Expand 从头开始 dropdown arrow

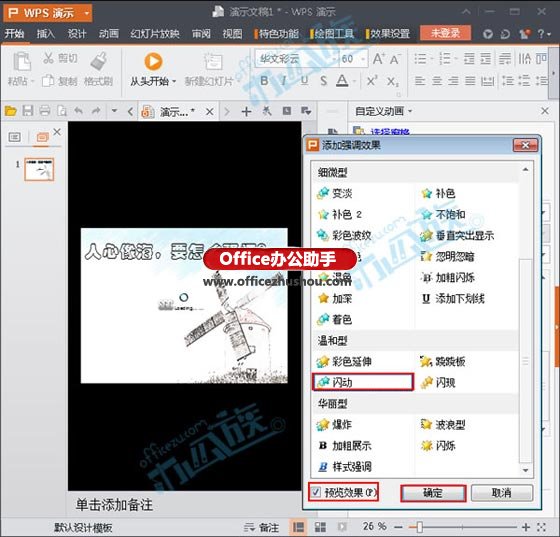[174, 82]
